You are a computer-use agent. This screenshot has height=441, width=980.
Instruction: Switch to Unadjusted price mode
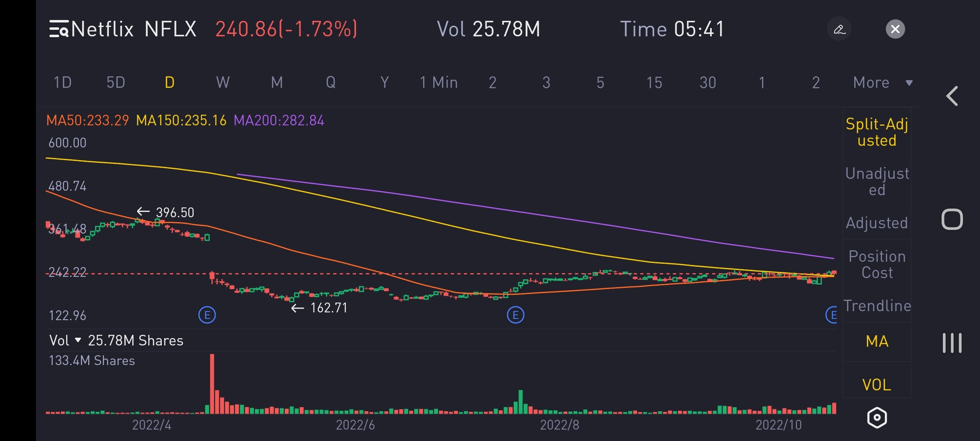coord(877,181)
